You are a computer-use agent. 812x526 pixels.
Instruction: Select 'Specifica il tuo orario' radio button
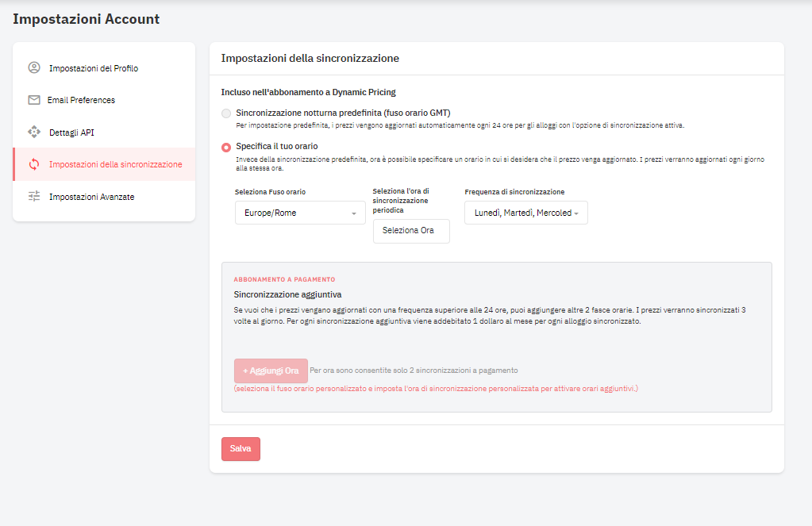click(x=226, y=147)
